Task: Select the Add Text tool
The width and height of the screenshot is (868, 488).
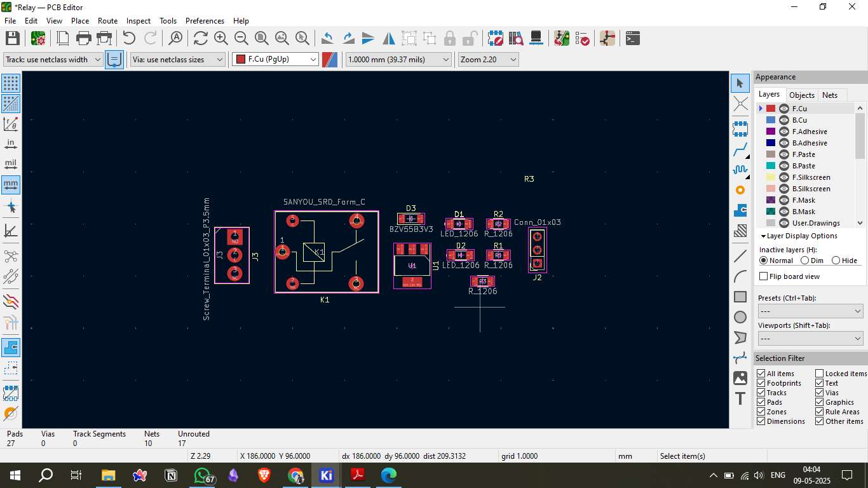Action: [740, 398]
